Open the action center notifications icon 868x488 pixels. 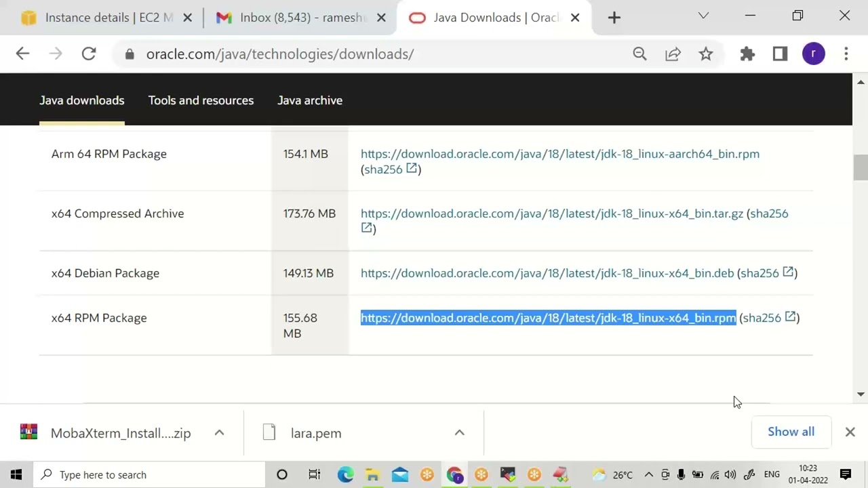[x=846, y=474]
